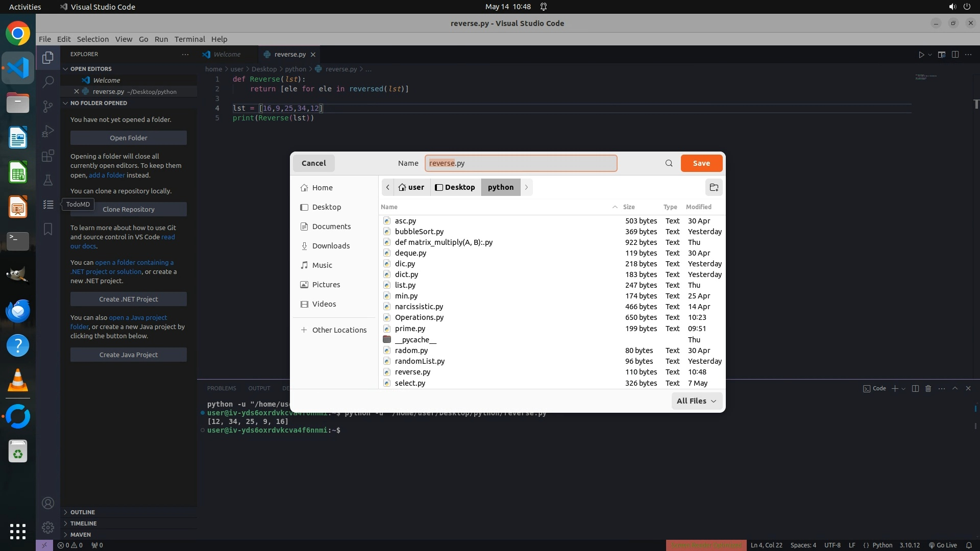Toggle Go Live in status bar
Image resolution: width=980 pixels, height=551 pixels.
(x=943, y=545)
